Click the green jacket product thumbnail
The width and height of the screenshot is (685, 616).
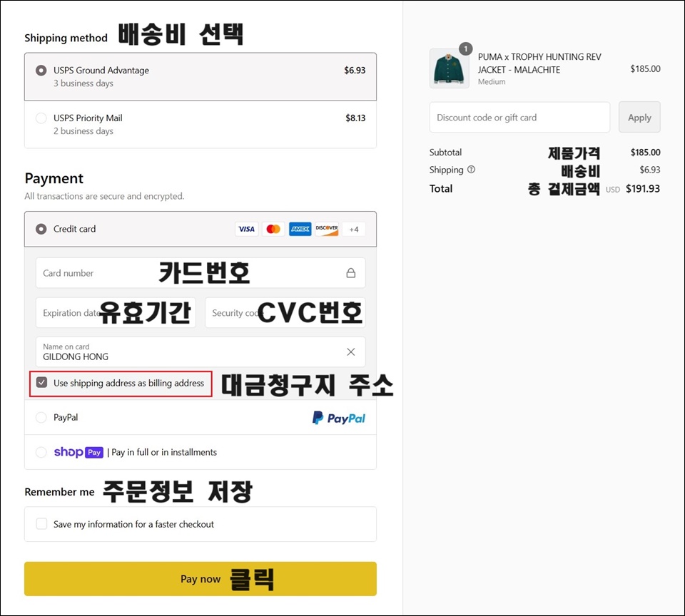449,68
